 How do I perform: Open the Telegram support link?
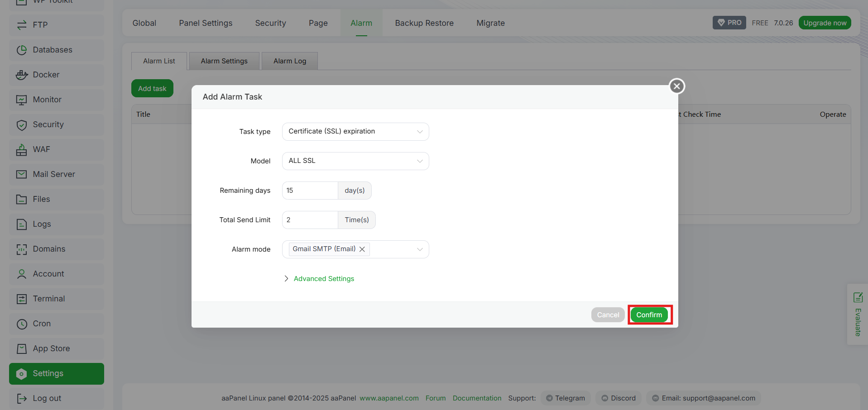tap(566, 398)
